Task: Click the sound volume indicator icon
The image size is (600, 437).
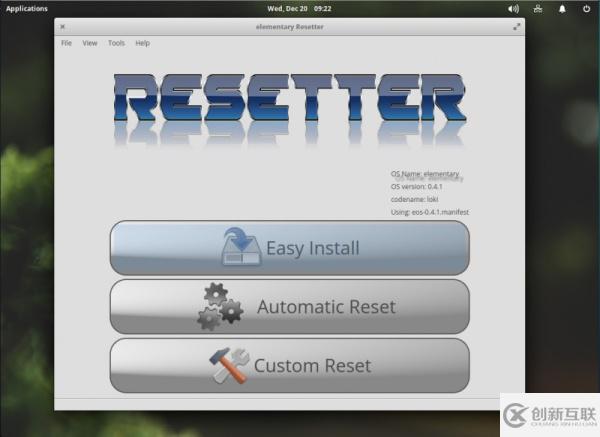Action: pos(513,8)
